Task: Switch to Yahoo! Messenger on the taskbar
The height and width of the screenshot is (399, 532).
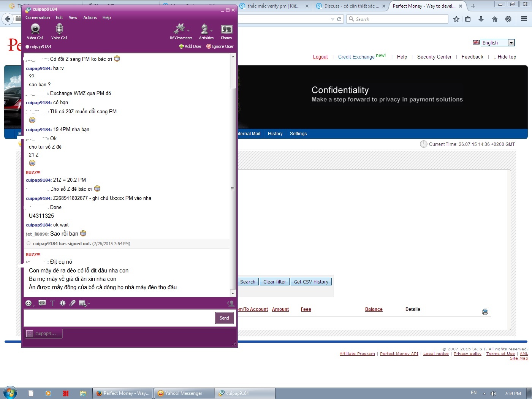Action: click(x=184, y=393)
